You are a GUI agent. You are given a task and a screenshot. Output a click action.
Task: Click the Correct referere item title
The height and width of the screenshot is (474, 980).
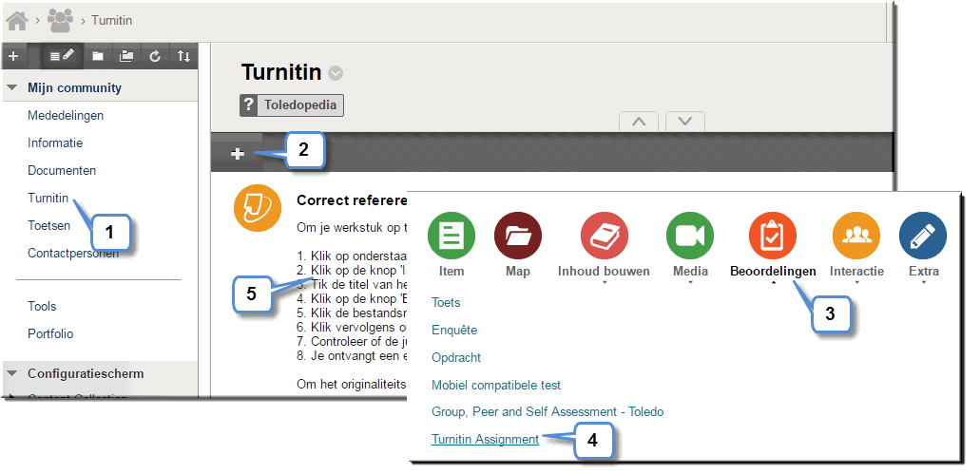[x=352, y=200]
